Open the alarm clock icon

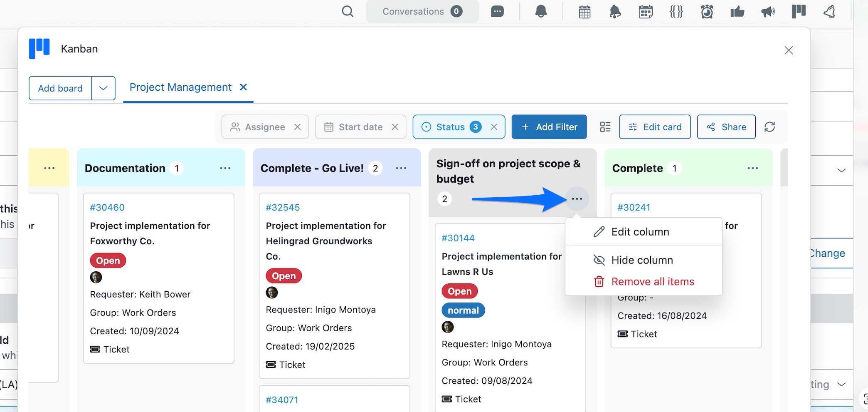(x=707, y=12)
